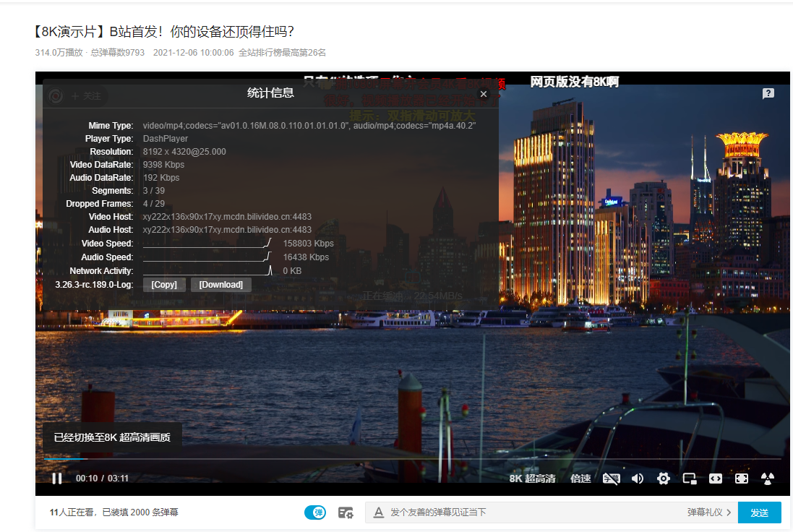Image resolution: width=793 pixels, height=532 pixels.
Task: Click the radiation icon in player bar
Action: click(x=767, y=479)
